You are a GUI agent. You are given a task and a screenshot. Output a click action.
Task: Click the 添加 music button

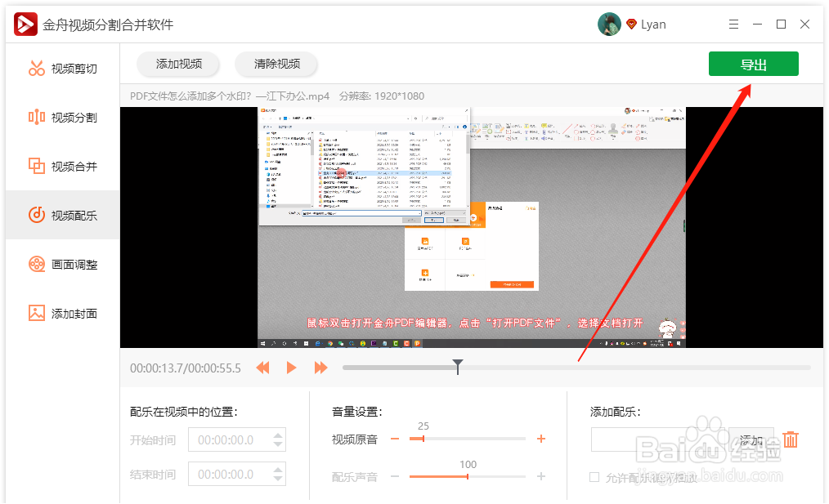coord(751,439)
